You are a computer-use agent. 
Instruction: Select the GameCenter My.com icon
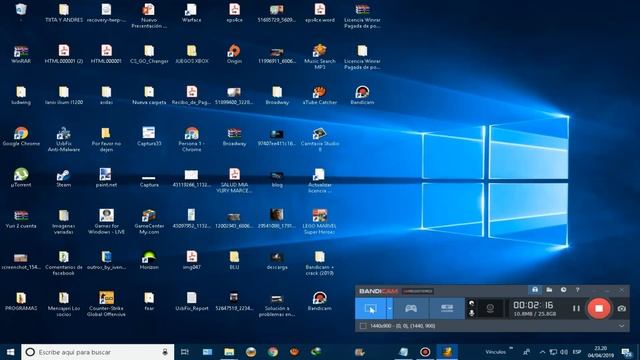point(149,222)
